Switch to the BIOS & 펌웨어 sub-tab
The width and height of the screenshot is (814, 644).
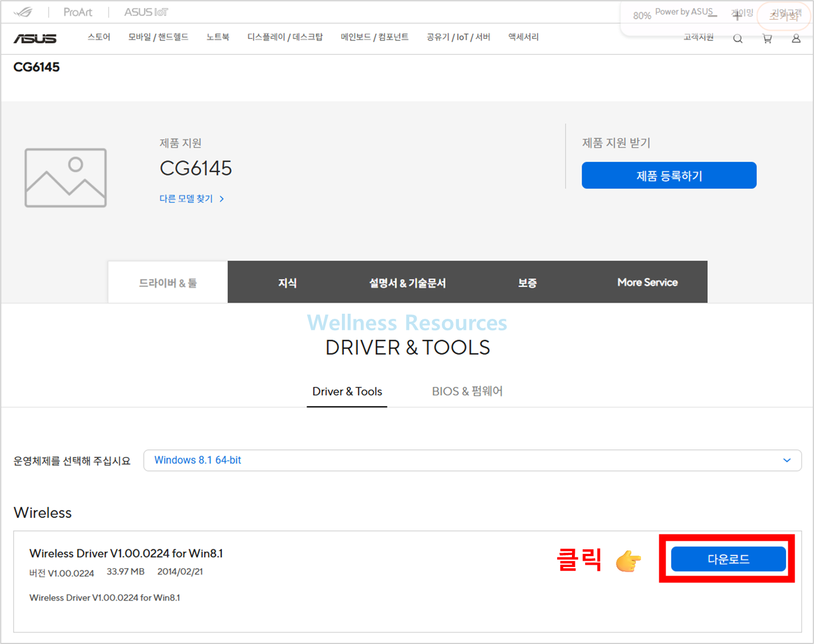467,391
